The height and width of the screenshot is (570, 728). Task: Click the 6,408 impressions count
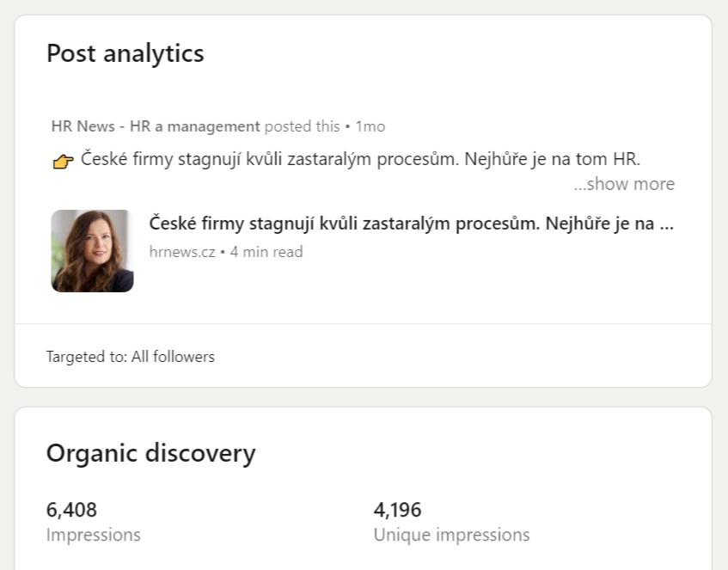pyautogui.click(x=71, y=510)
